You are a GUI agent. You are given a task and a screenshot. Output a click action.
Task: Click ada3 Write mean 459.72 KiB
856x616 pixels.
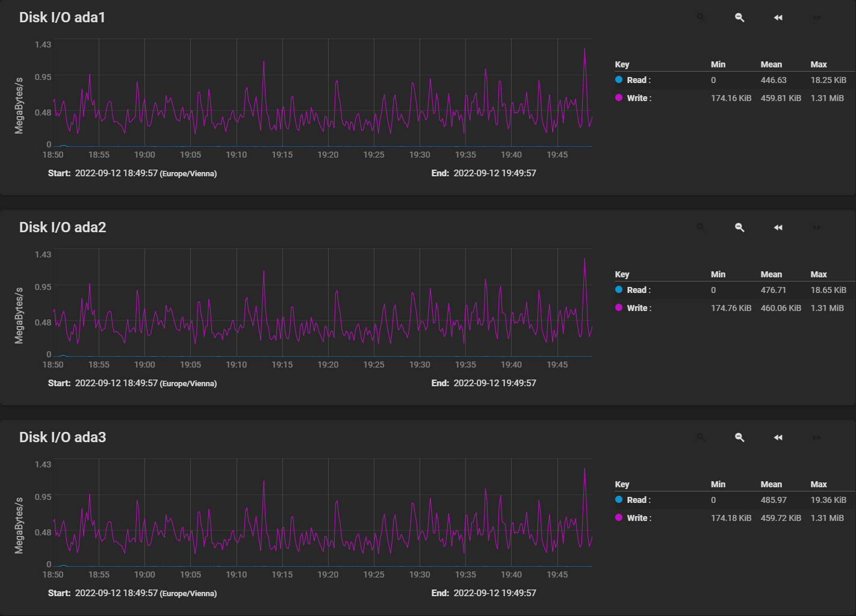781,518
